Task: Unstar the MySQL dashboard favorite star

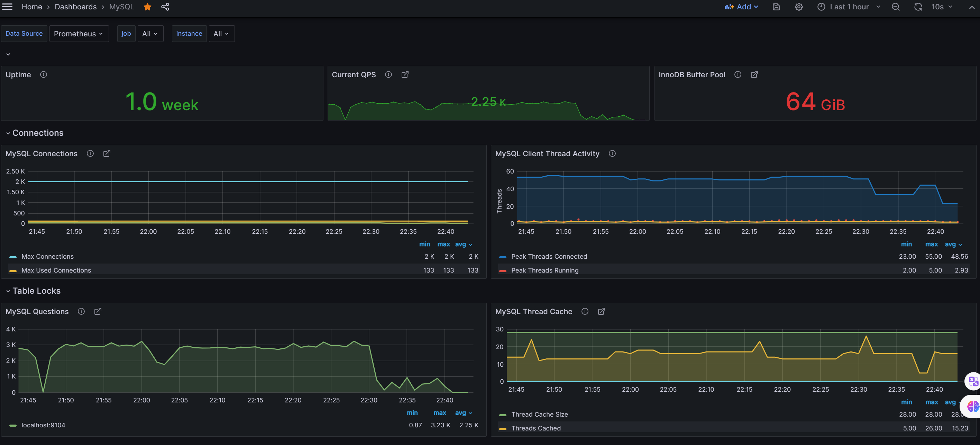Action: (x=148, y=7)
